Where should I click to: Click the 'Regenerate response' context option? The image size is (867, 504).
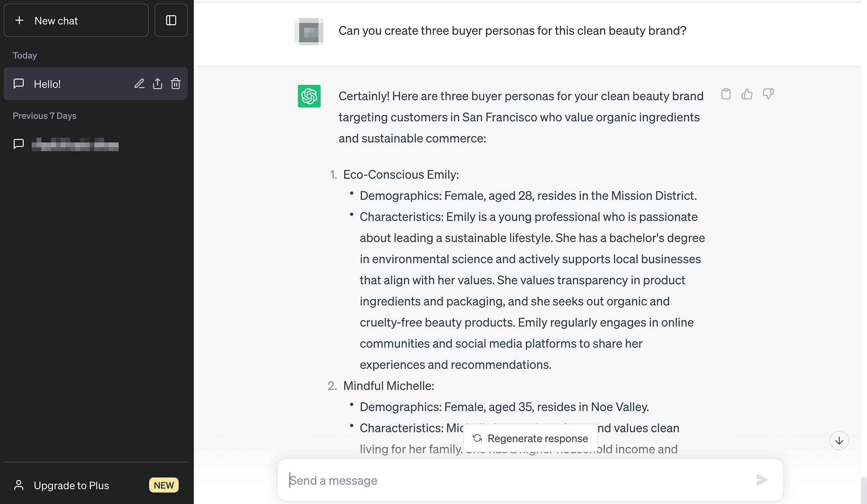coord(531,438)
